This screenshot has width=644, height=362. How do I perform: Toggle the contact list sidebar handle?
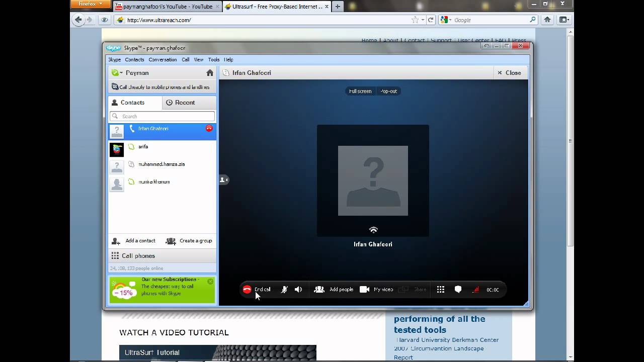pyautogui.click(x=224, y=179)
